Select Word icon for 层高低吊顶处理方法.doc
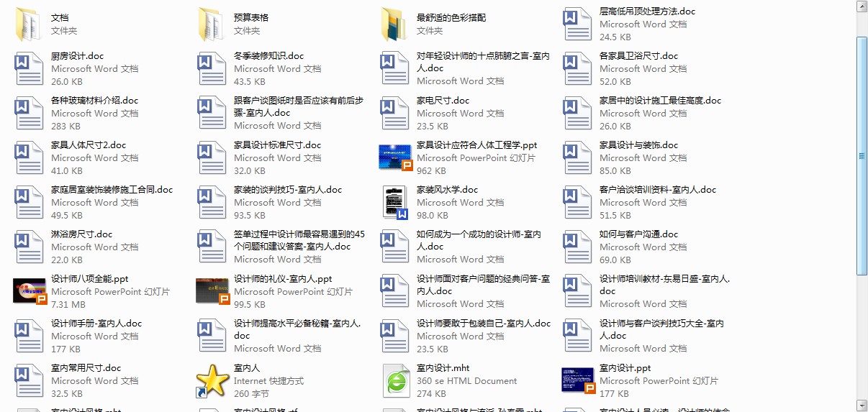868x412 pixels. click(578, 24)
